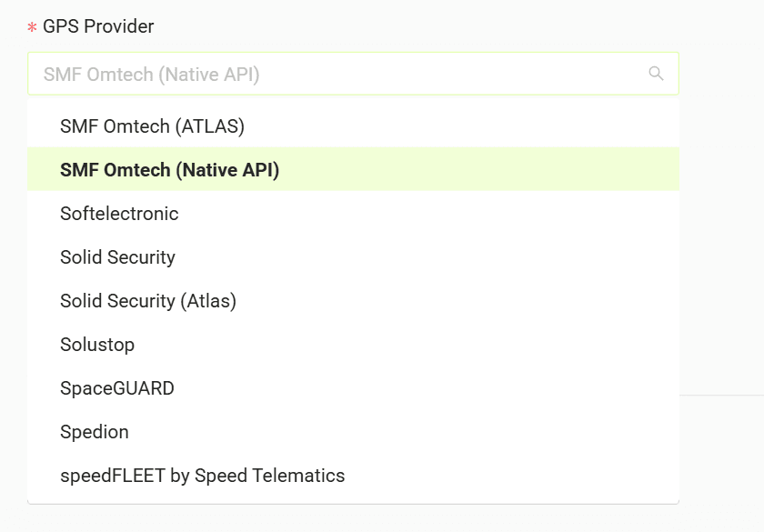The height and width of the screenshot is (532, 764).
Task: Click the red required asterisk marker
Action: (x=32, y=27)
